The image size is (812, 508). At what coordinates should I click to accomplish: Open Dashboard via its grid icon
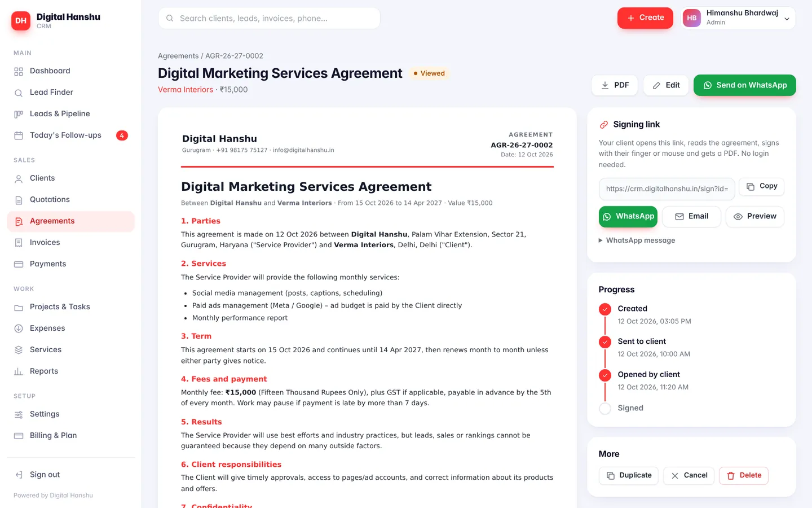pyautogui.click(x=19, y=72)
